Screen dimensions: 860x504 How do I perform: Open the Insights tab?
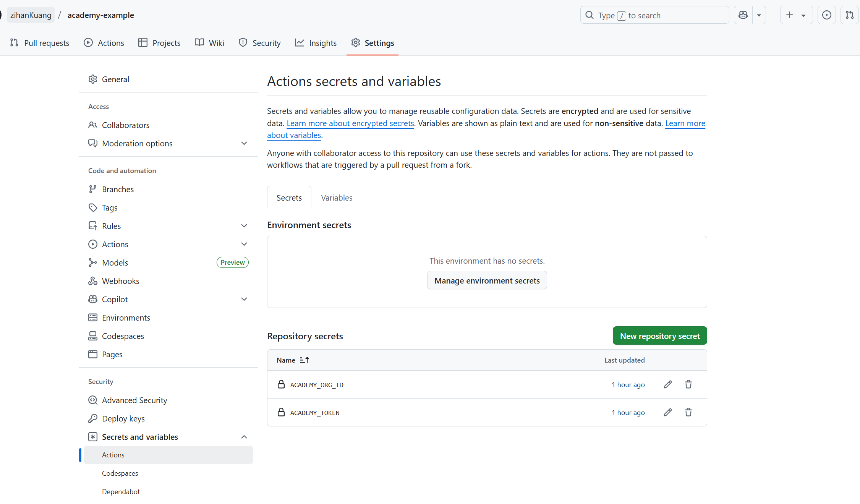coord(316,43)
